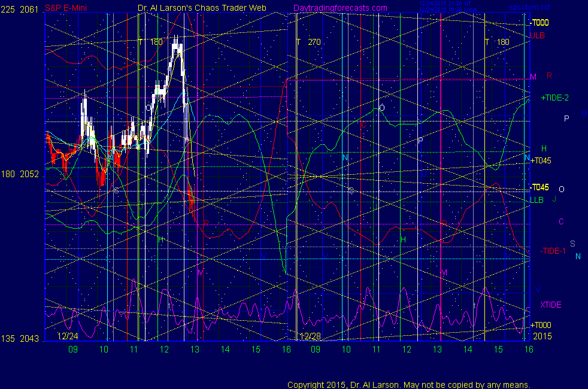Click the magenta "M" beside the red R legend letter
The image size is (588, 389).
534,77
